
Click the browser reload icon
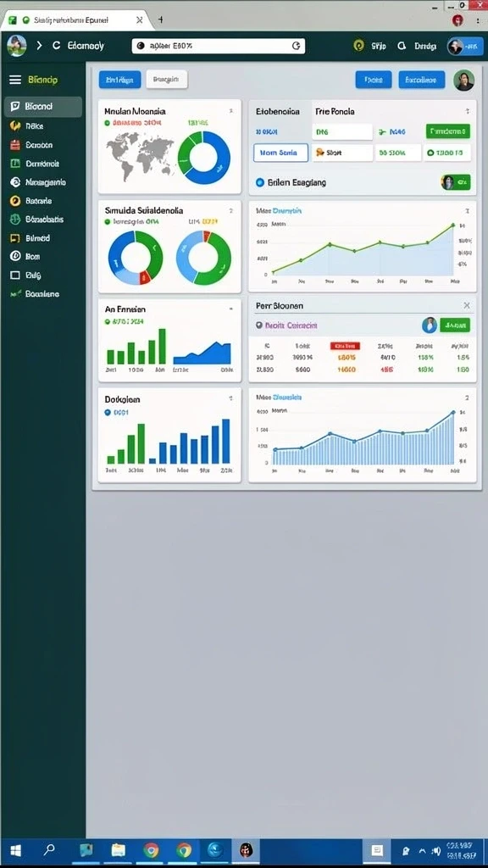56,46
